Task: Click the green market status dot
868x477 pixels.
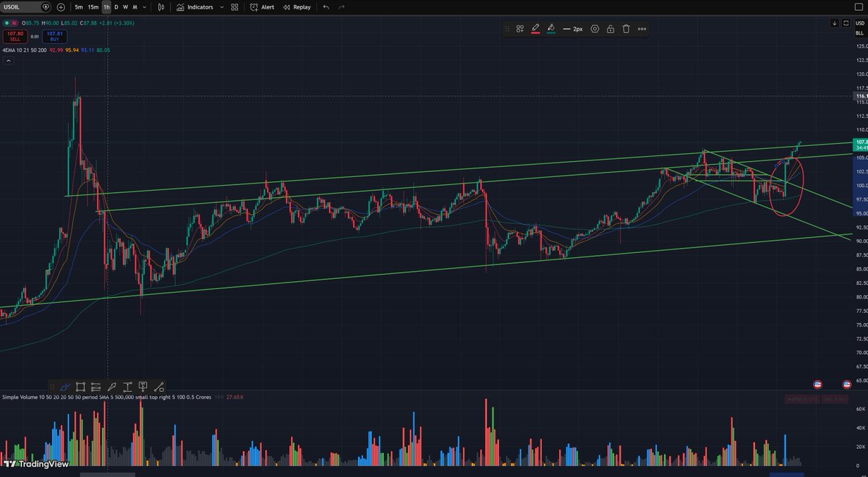Action: point(7,23)
